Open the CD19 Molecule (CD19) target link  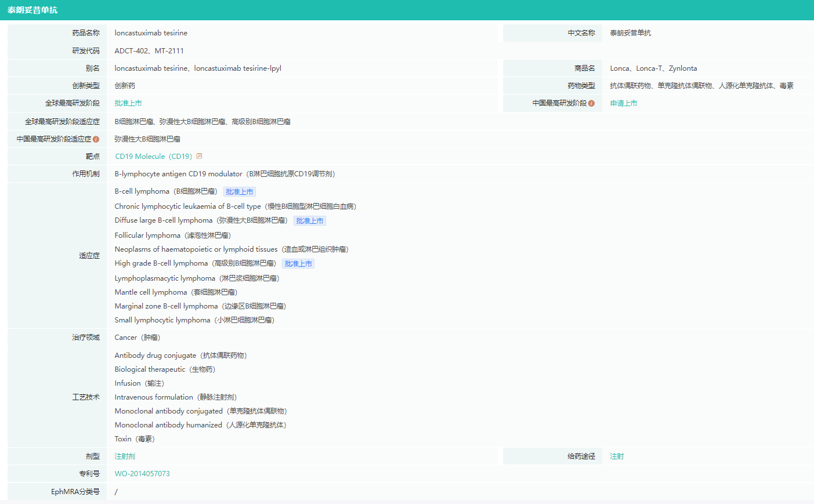click(153, 157)
